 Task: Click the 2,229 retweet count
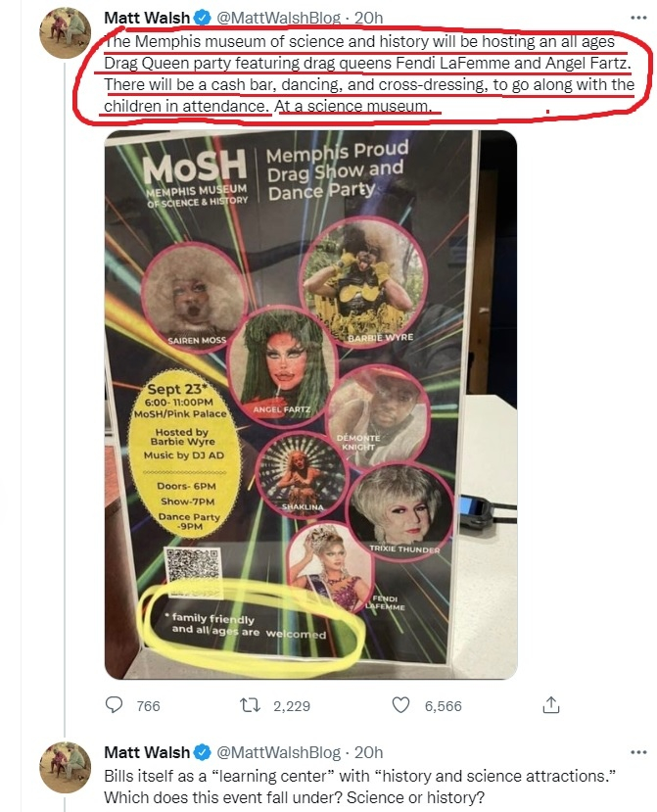click(292, 706)
